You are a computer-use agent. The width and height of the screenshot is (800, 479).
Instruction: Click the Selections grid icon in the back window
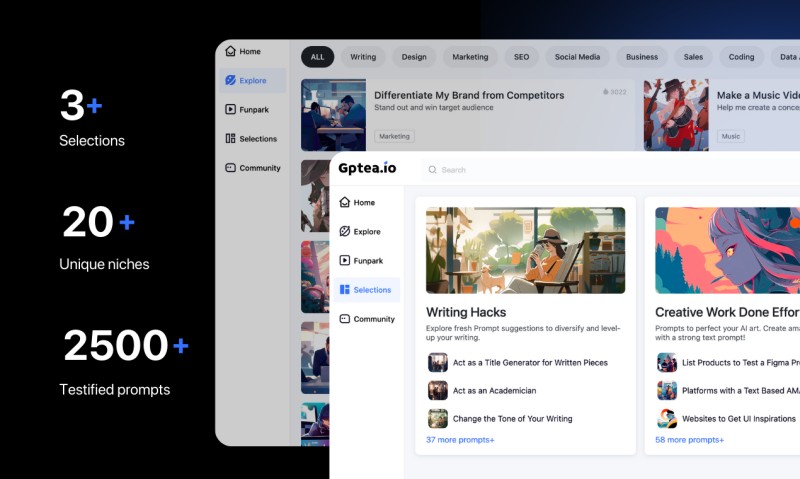click(231, 138)
